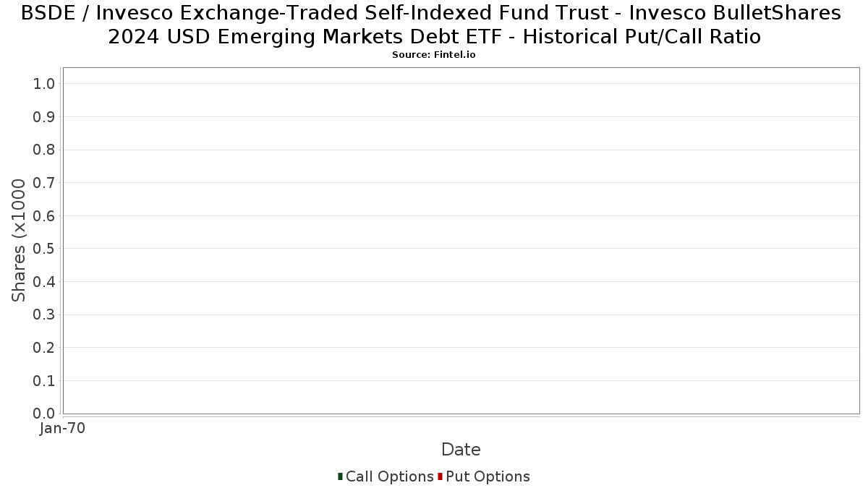Click the 0.5 y-axis tick label
868x488 pixels.
44,249
